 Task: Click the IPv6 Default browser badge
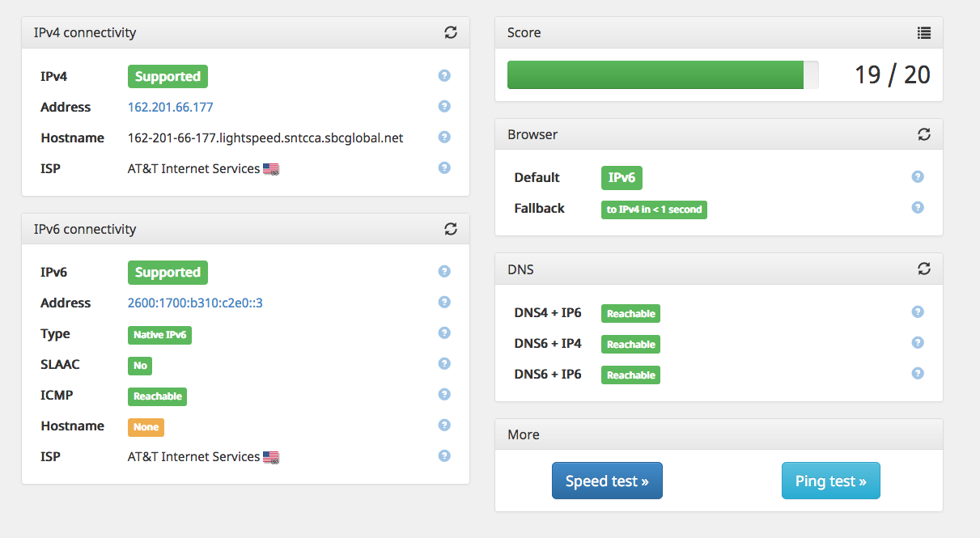click(x=622, y=177)
